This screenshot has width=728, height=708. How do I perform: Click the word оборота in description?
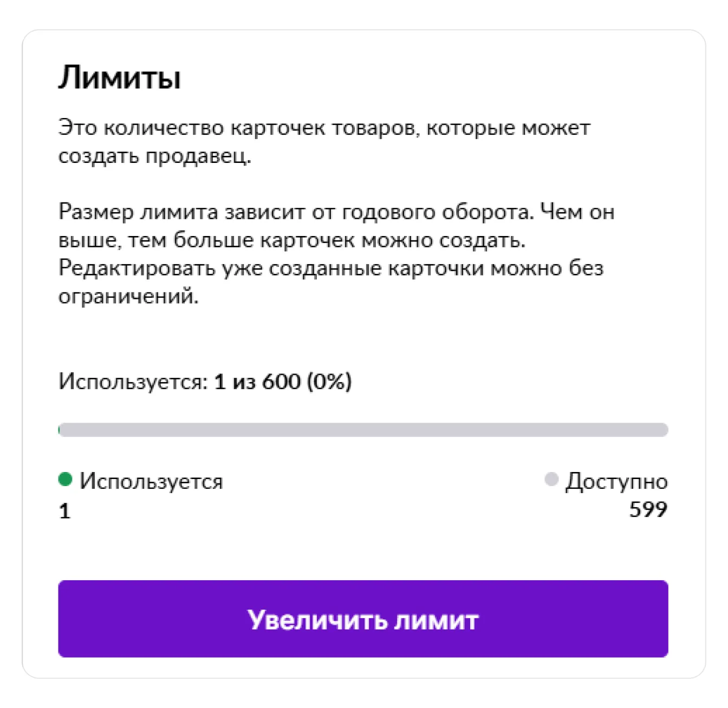[488, 212]
